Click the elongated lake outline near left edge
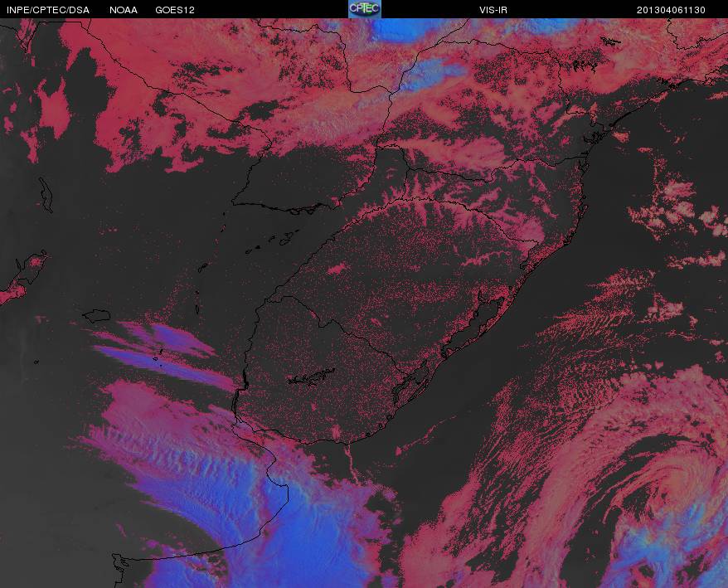 [46, 195]
